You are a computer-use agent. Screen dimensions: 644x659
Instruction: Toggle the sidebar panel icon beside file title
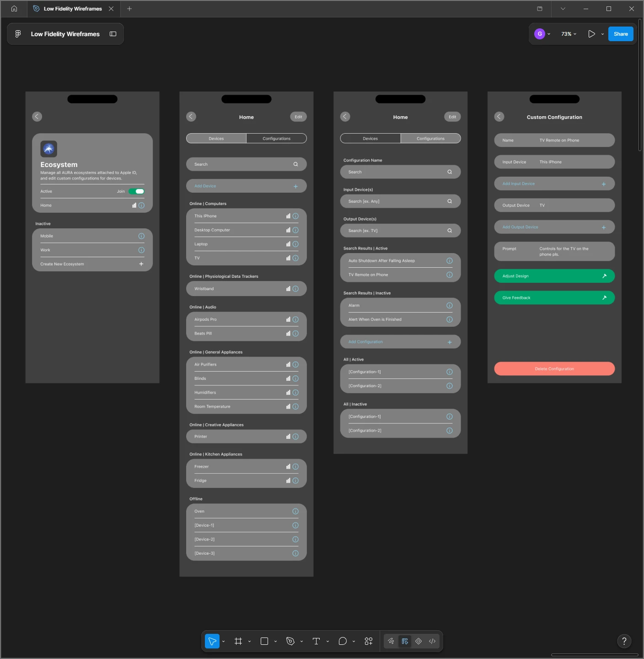pos(113,34)
